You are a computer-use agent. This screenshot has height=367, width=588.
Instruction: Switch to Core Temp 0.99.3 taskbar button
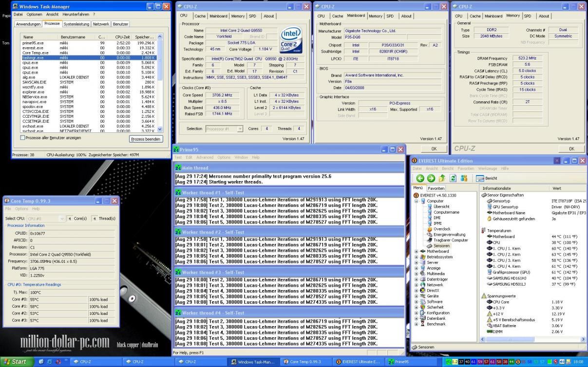pyautogui.click(x=305, y=362)
